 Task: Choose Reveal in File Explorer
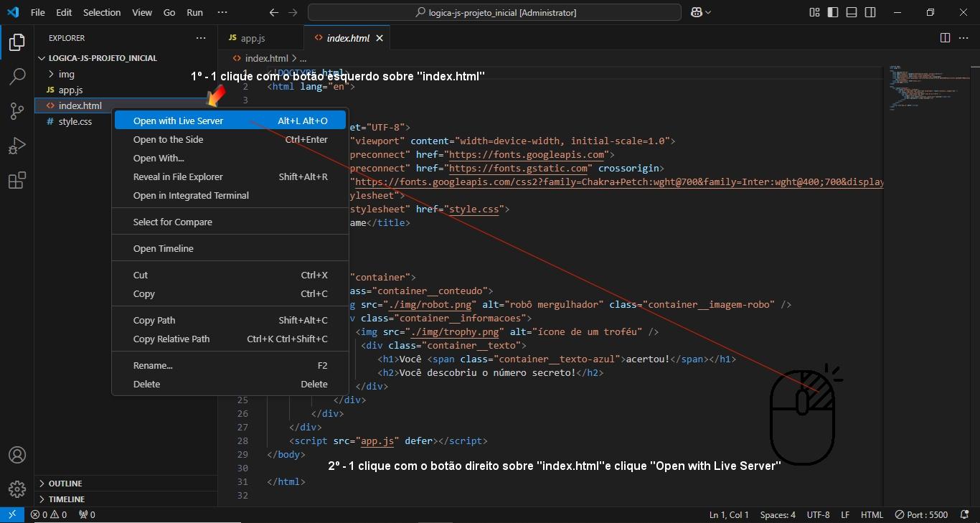click(230, 176)
